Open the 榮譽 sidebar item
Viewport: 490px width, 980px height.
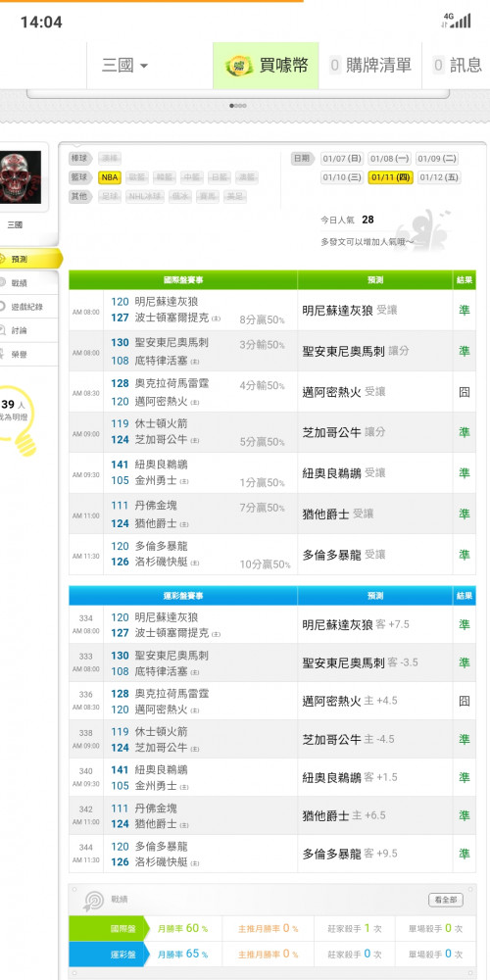click(28, 355)
